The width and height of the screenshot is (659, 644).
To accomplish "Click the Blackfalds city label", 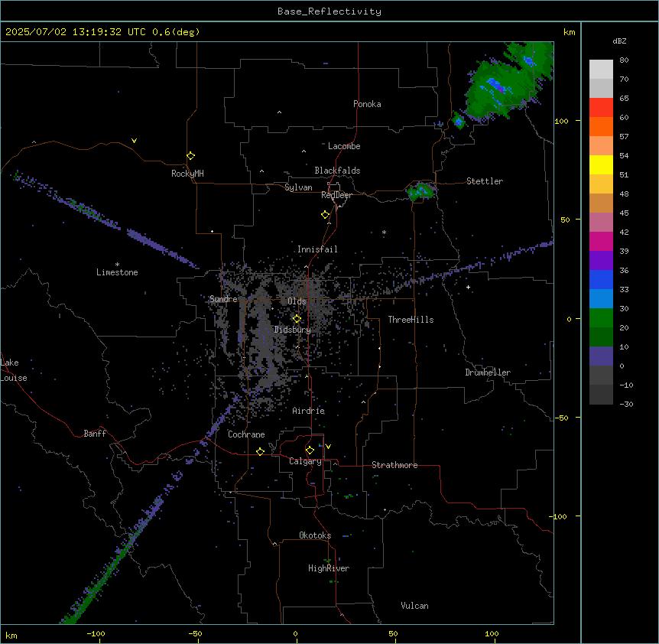I will (x=337, y=171).
